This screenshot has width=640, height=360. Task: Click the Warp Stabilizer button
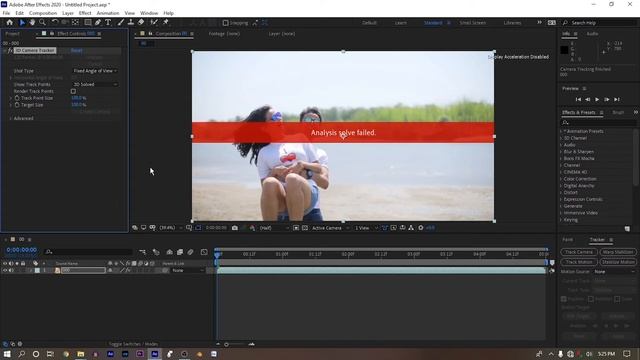coord(618,252)
